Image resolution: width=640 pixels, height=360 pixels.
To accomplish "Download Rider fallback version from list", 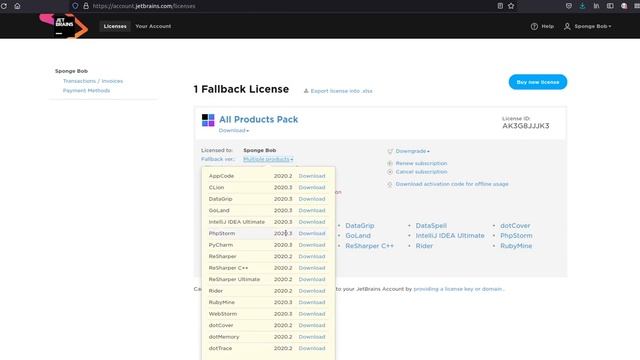I will [x=312, y=291].
